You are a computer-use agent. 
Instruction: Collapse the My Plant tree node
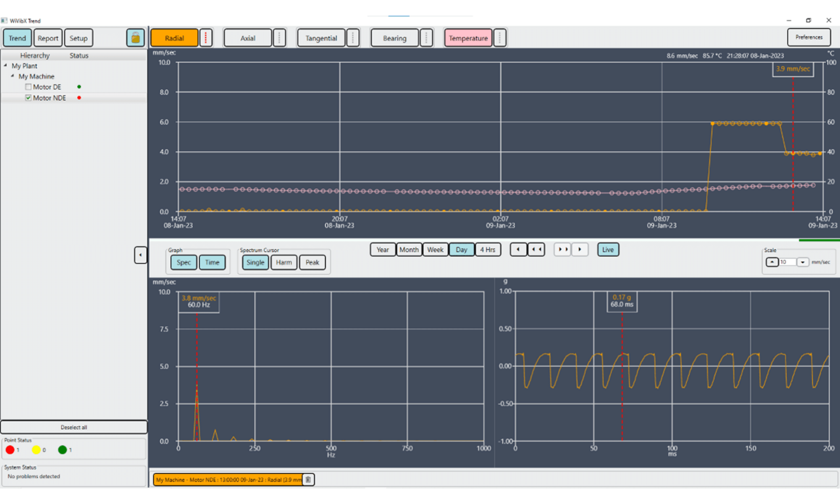(x=5, y=66)
